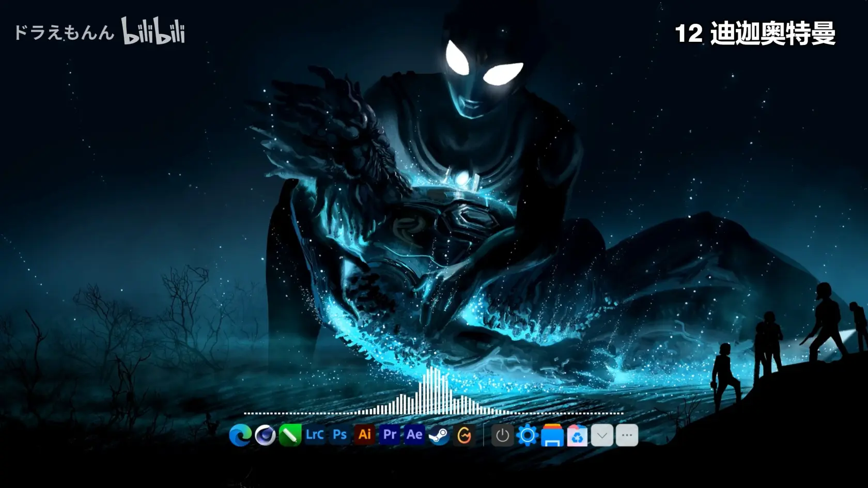This screenshot has height=488, width=868.
Task: Open the orange swirl app icon
Action: point(464,435)
